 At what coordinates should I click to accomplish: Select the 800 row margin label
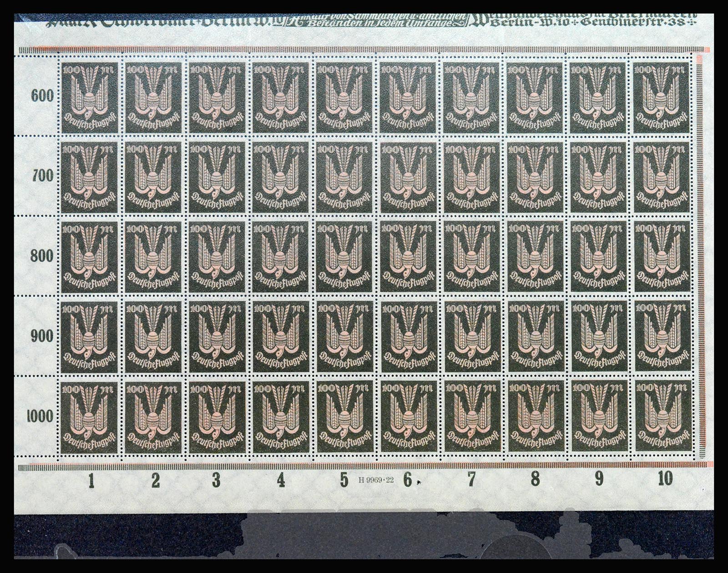42,256
